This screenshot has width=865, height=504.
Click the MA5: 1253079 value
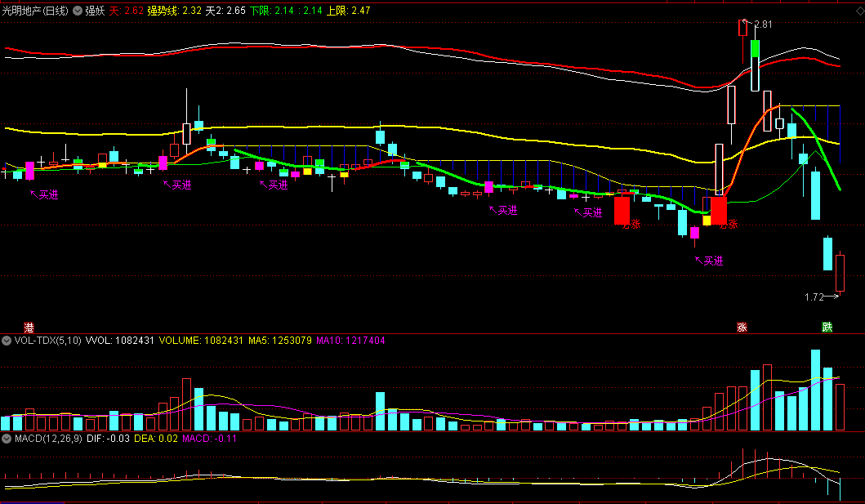click(279, 341)
